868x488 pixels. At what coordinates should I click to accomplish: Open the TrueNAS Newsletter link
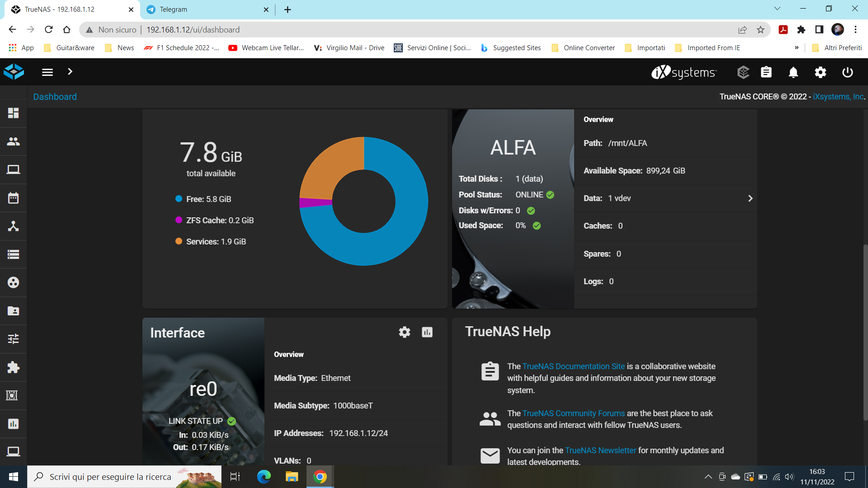click(x=600, y=450)
